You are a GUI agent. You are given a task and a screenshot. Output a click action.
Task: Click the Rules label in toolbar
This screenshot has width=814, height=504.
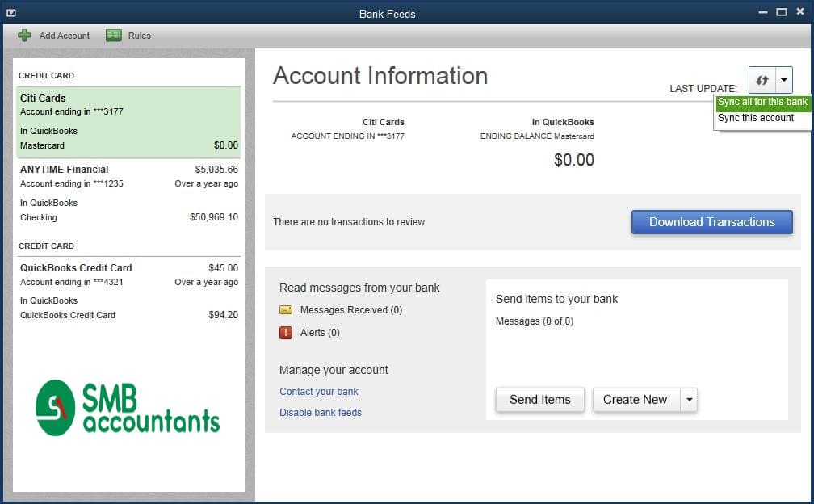[x=139, y=36]
